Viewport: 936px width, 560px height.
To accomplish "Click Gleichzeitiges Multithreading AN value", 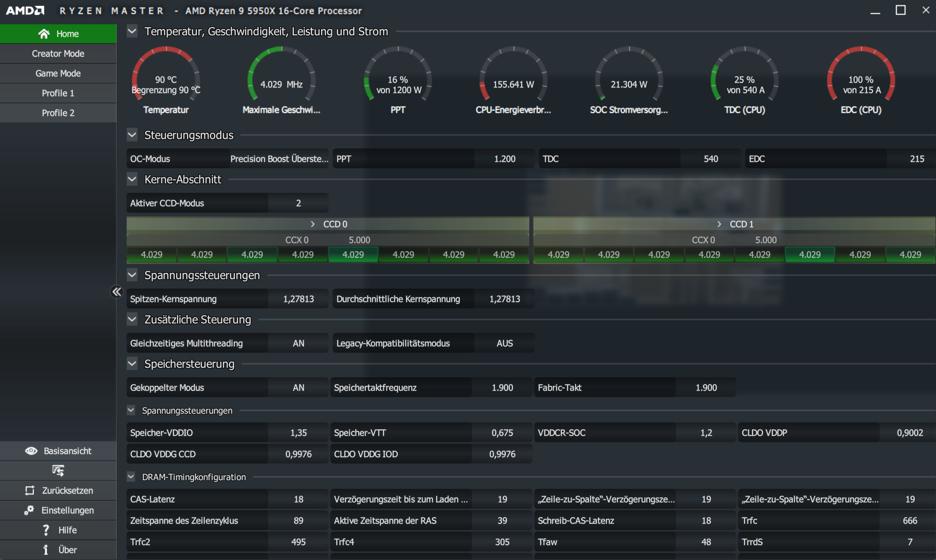I will coord(298,343).
